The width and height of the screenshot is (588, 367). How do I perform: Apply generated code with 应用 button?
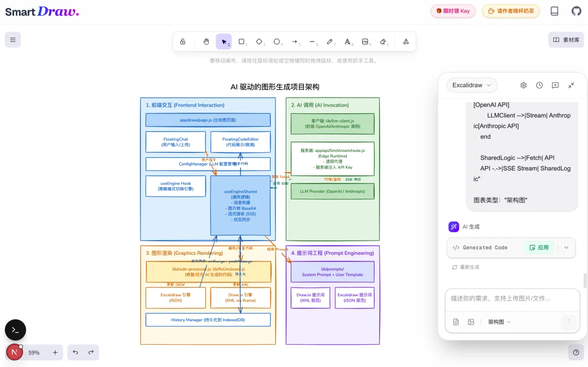pos(538,247)
